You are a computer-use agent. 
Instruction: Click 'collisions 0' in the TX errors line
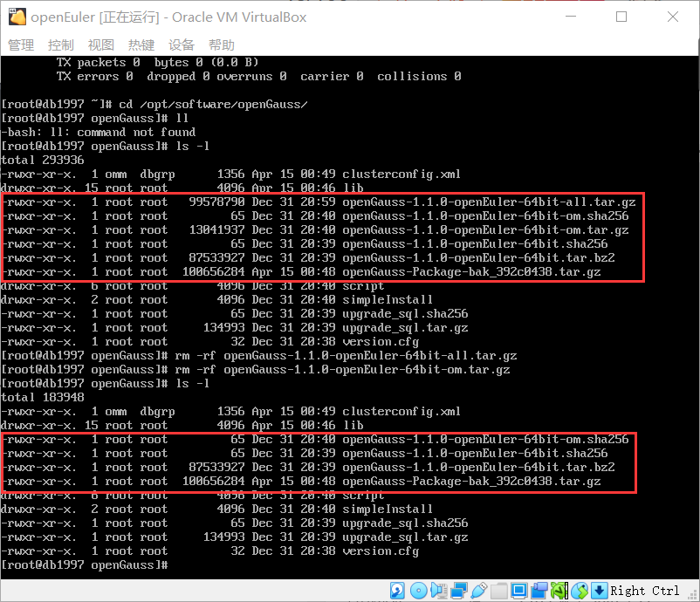coord(419,76)
